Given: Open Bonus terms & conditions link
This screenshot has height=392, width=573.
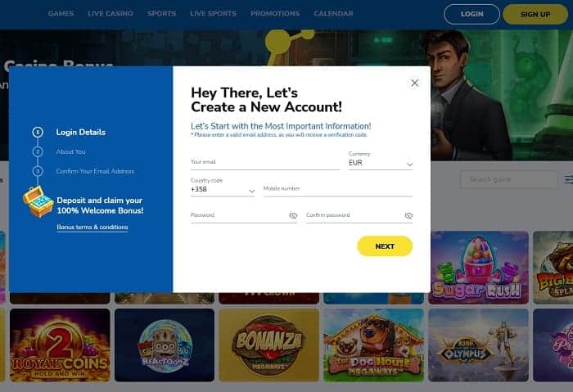Looking at the screenshot, I should pos(92,228).
